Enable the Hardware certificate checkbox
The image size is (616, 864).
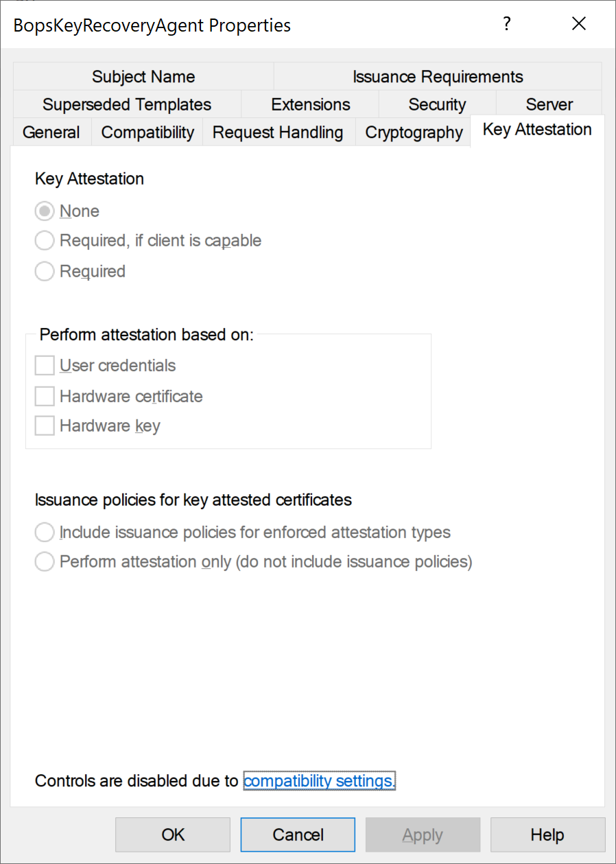pos(45,396)
